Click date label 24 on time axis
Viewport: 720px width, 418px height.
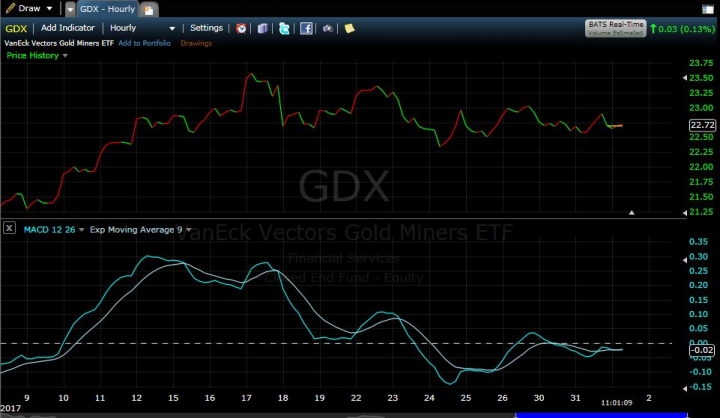click(429, 398)
